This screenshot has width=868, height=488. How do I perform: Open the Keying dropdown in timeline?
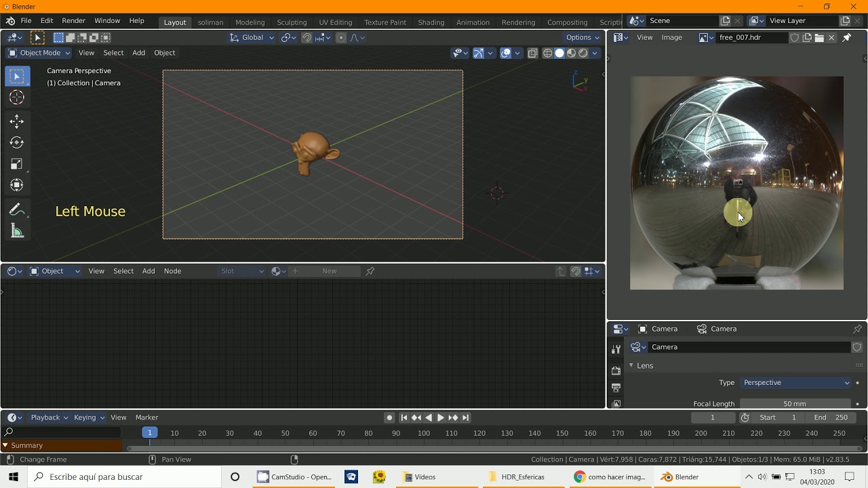point(88,418)
